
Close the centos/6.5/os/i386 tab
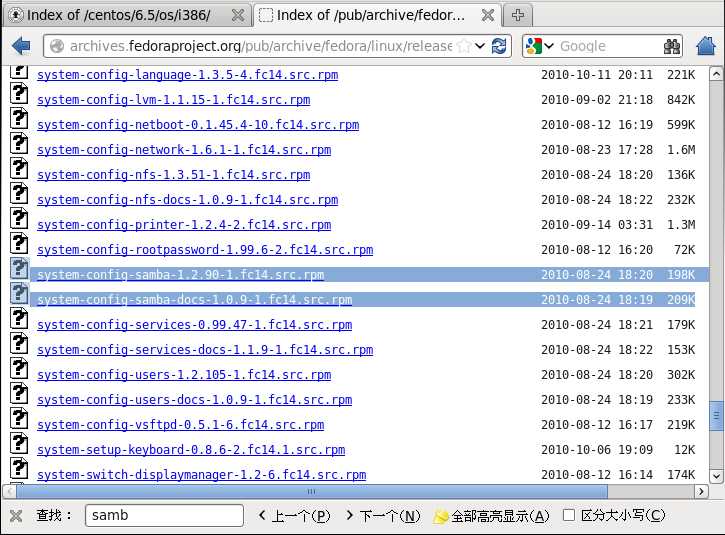[x=238, y=15]
